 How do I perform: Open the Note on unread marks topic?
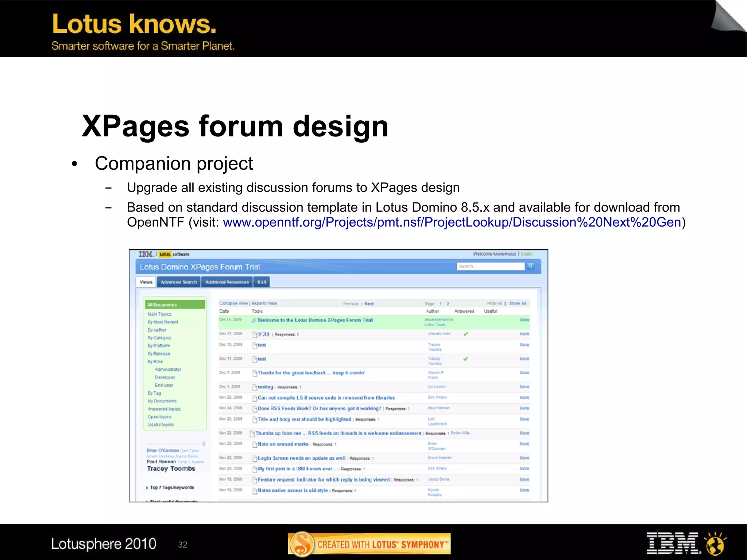pos(283,444)
